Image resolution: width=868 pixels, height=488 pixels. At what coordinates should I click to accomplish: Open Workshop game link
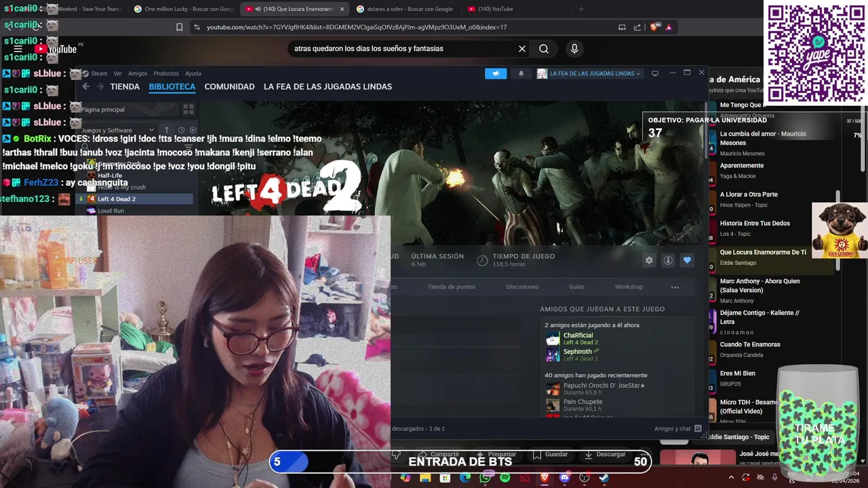[629, 287]
